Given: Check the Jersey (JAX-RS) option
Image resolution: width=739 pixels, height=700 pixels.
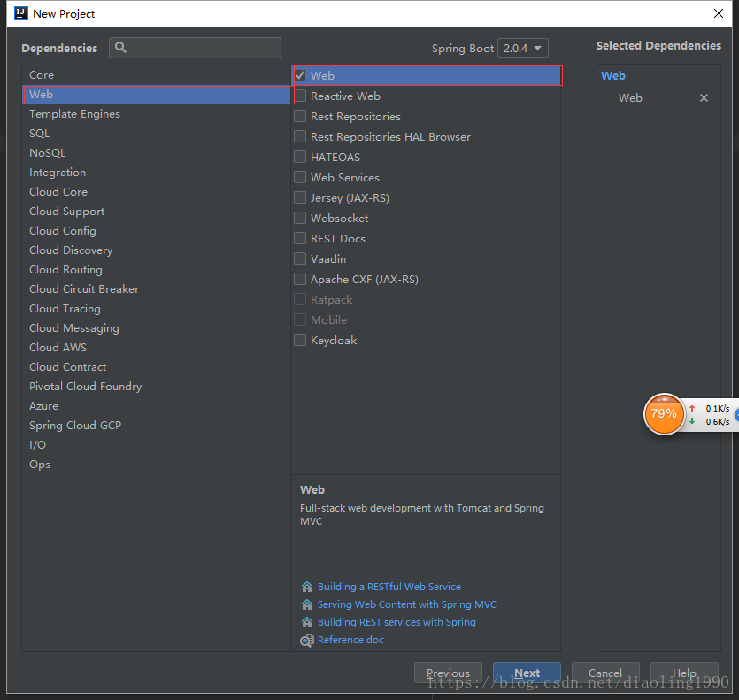Looking at the screenshot, I should [300, 197].
